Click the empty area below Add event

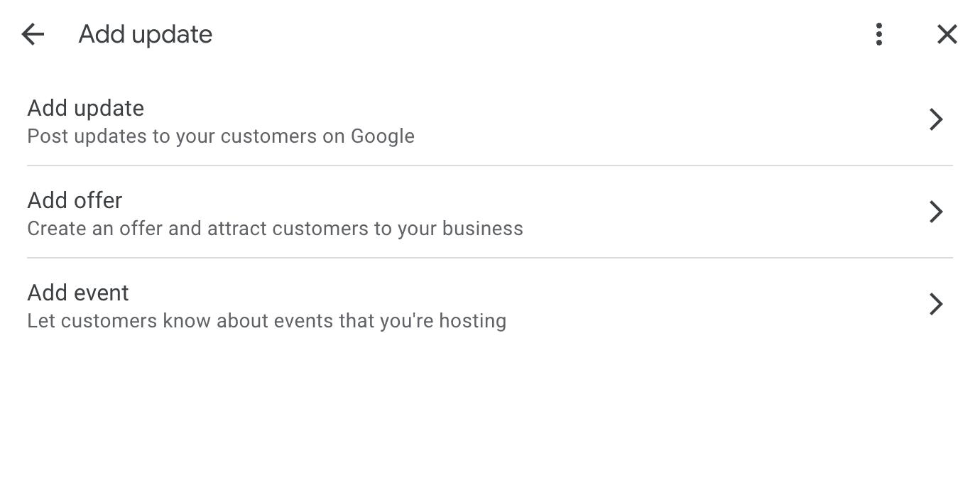[490, 419]
